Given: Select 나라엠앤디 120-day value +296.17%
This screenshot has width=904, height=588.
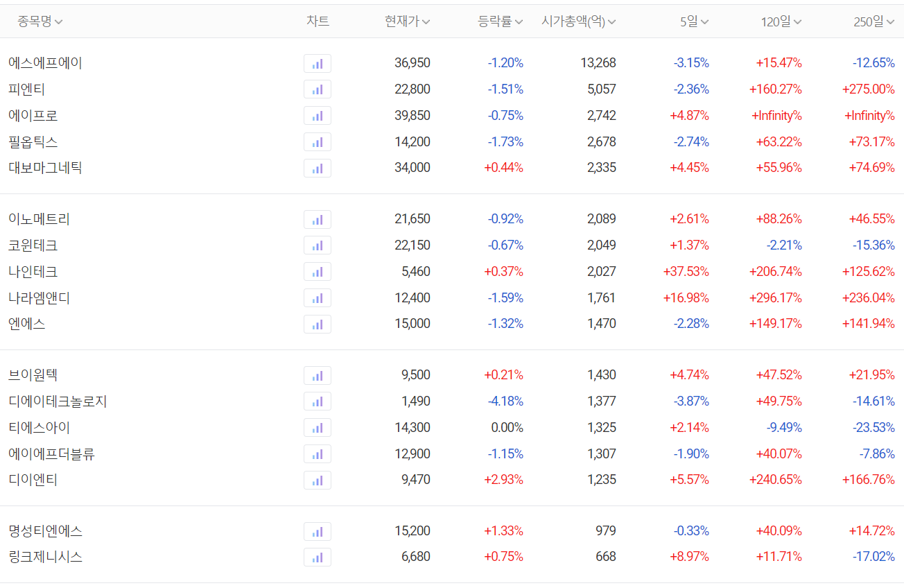Looking at the screenshot, I should 776,298.
